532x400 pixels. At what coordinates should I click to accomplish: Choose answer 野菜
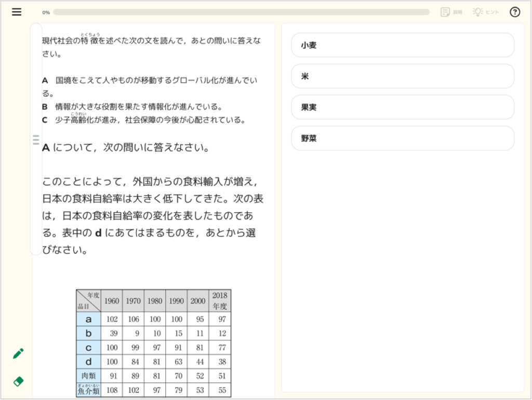pos(403,138)
